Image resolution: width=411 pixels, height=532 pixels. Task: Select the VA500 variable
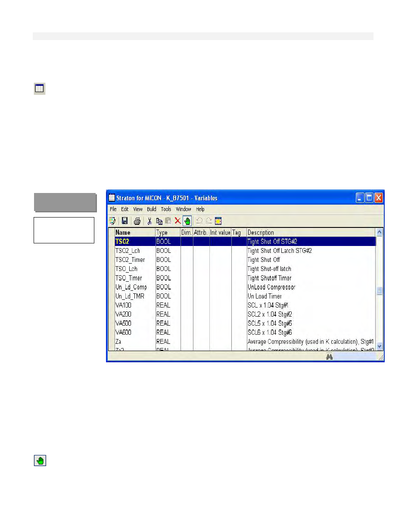click(x=123, y=324)
